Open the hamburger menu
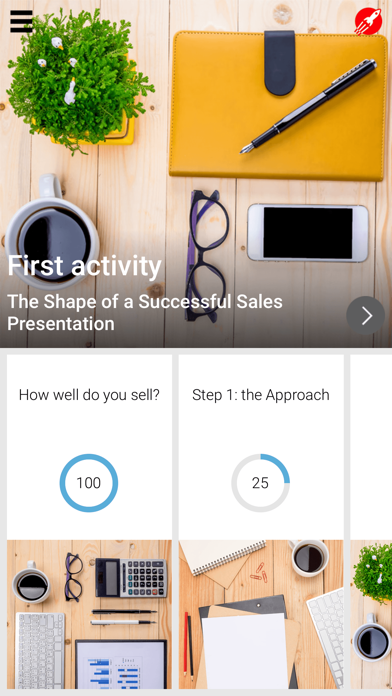Screen dimensions: 392x696 click(21, 21)
